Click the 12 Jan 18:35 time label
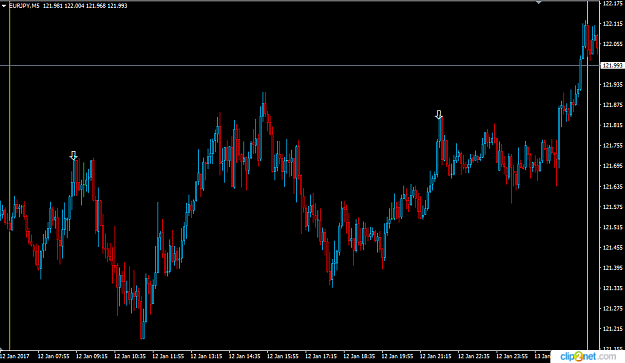 pyautogui.click(x=360, y=356)
